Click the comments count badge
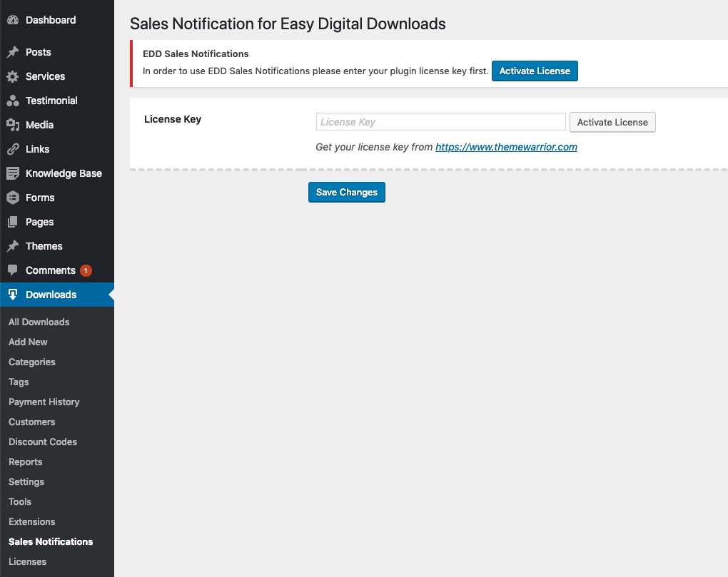Screen dimensions: 728x577 tap(86, 270)
